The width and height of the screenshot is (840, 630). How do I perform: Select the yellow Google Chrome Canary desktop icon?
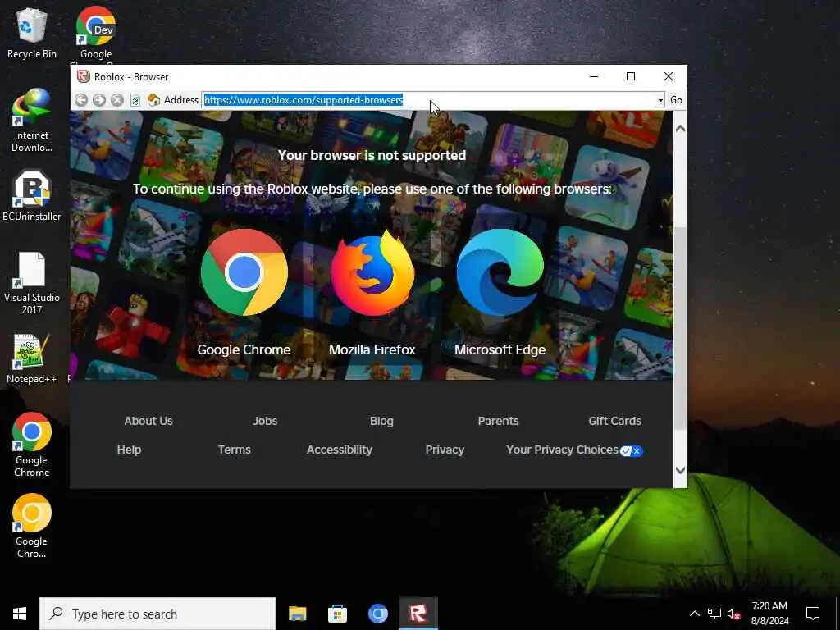[x=32, y=526]
